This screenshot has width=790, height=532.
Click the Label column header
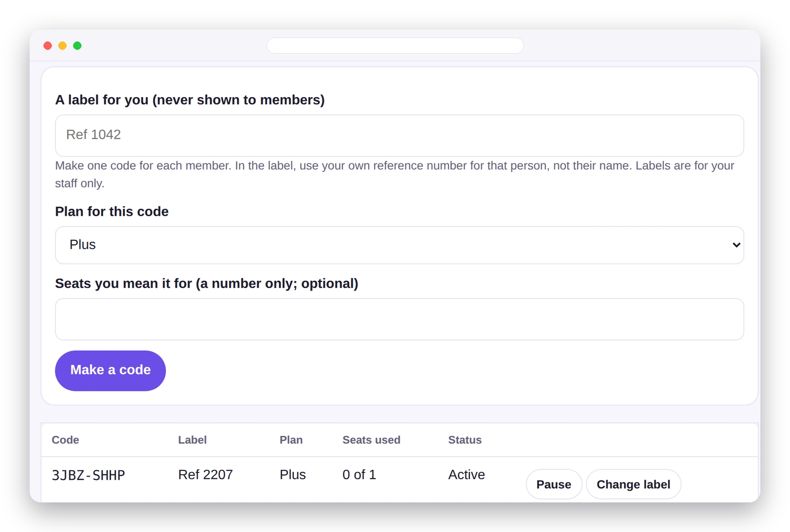click(x=193, y=440)
